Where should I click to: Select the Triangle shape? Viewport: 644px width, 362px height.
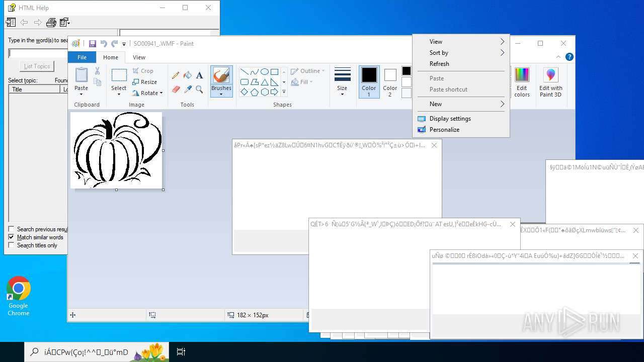(264, 82)
